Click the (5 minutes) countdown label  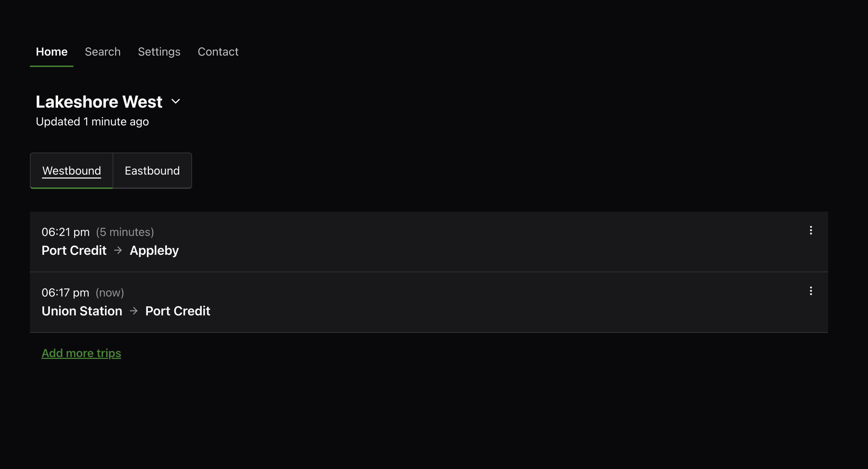(125, 232)
